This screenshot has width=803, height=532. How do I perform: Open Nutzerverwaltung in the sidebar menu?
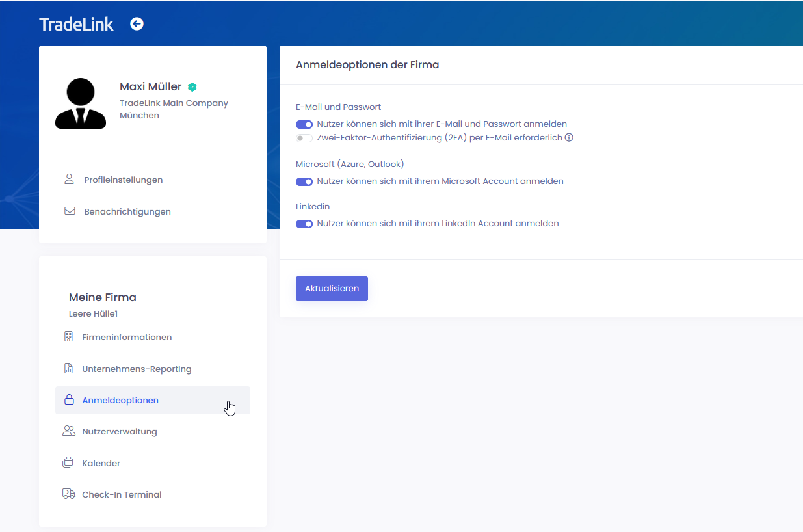[x=120, y=431]
